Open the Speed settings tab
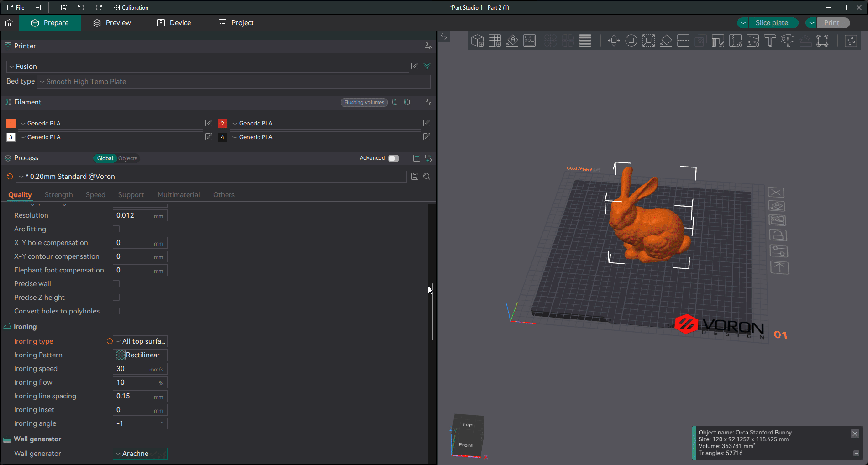Viewport: 868px width, 465px height. [95, 195]
